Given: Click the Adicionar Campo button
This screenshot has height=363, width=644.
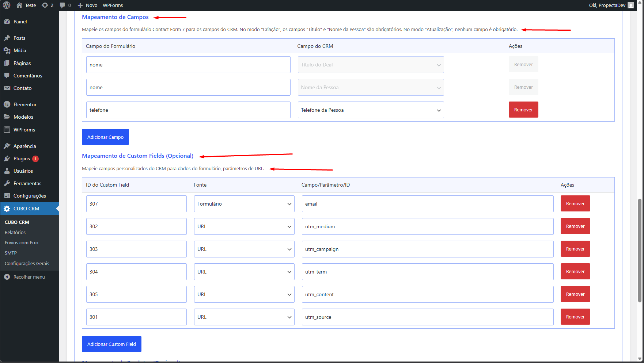Looking at the screenshot, I should tap(105, 137).
